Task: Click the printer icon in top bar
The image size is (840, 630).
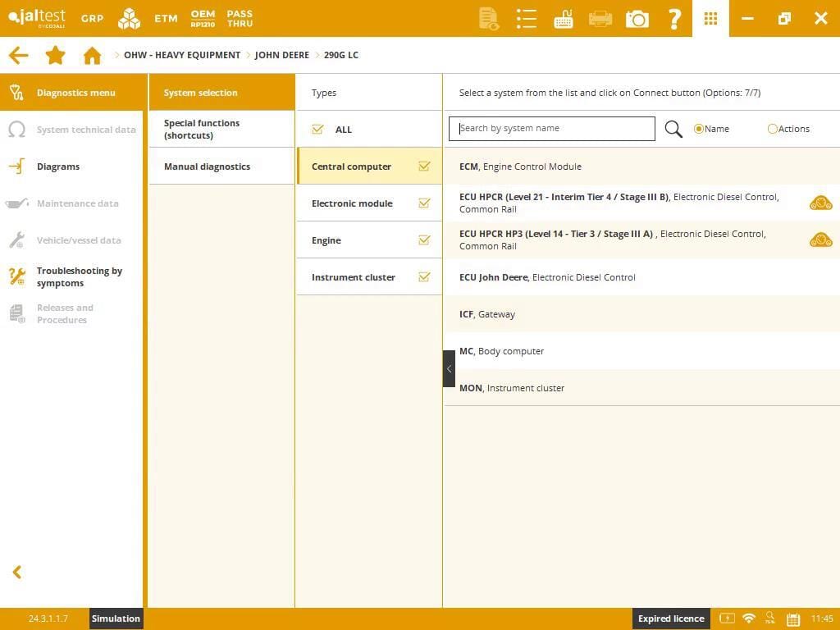Action: click(x=600, y=18)
